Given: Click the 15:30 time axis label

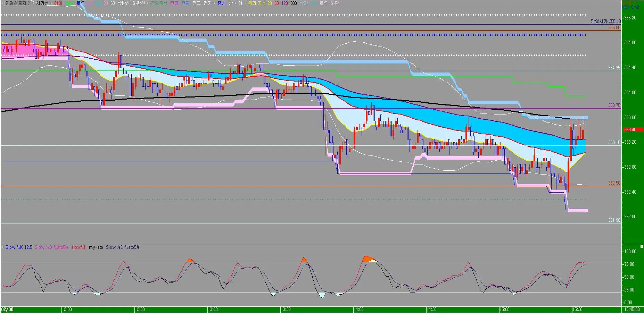Looking at the screenshot, I should 577,309.
